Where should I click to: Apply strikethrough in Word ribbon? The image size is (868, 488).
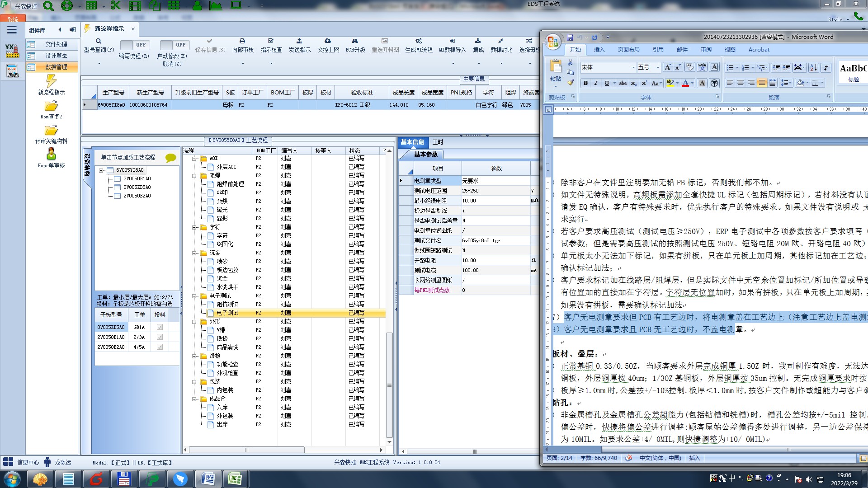pyautogui.click(x=623, y=83)
